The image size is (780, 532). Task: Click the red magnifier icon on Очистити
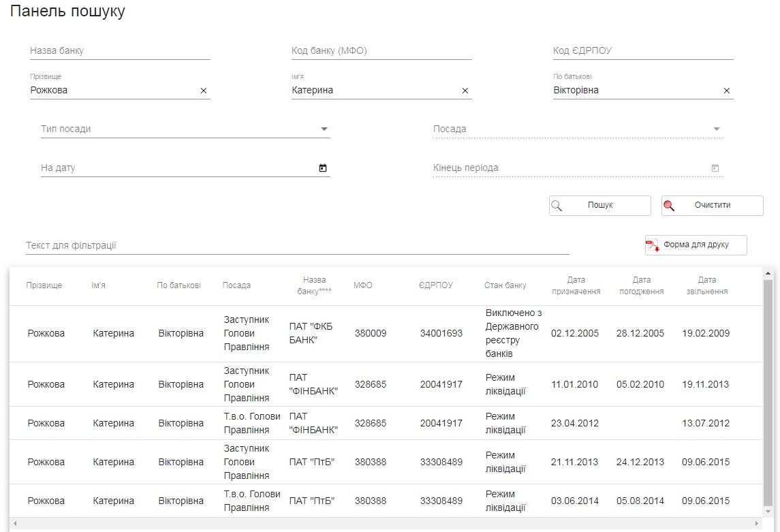(670, 206)
